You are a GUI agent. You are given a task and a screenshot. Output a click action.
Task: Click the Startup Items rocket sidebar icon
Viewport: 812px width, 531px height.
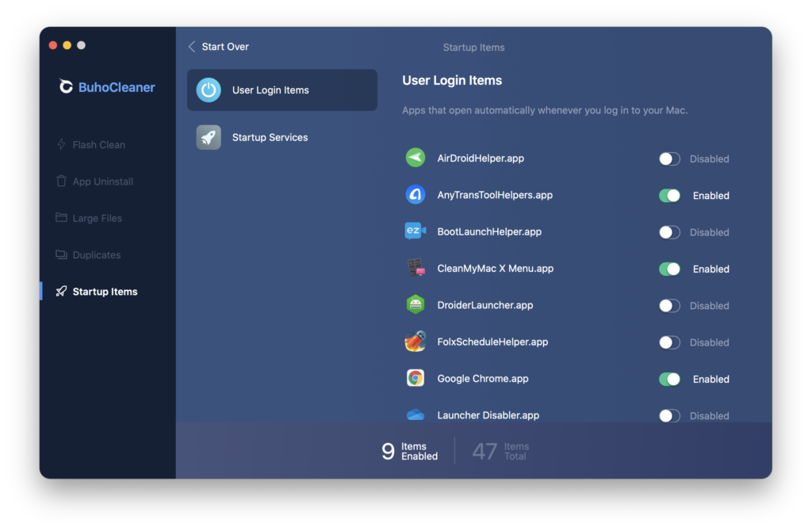(61, 291)
